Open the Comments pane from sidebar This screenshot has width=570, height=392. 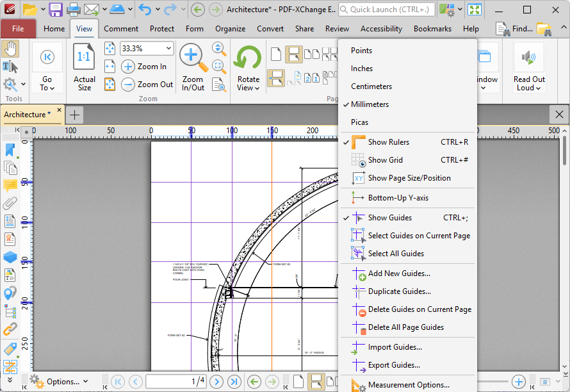tap(10, 185)
